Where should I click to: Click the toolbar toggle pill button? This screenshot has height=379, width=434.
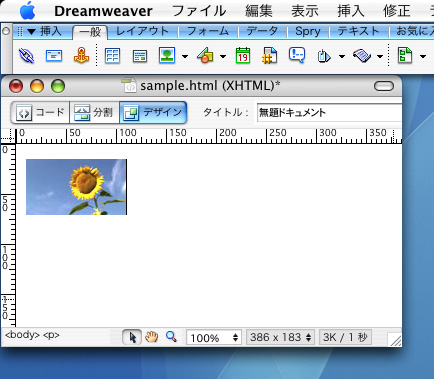[x=384, y=86]
